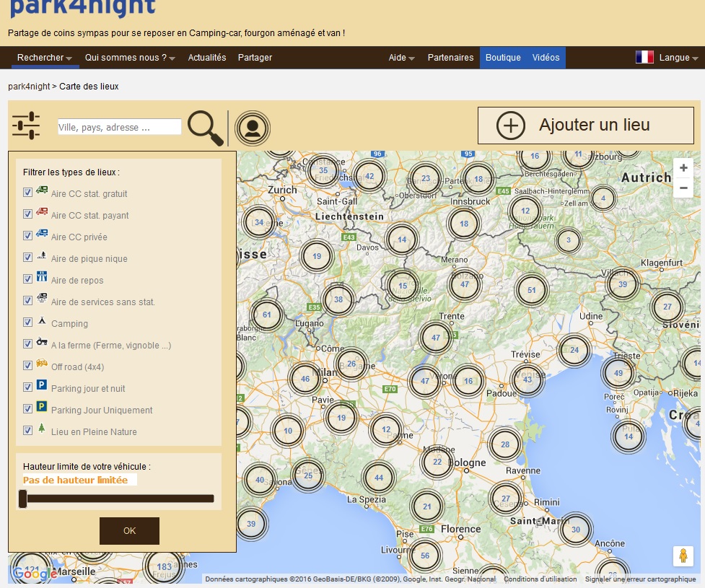This screenshot has height=588, width=705.
Task: Click the farm tractor icon
Action: click(x=42, y=342)
